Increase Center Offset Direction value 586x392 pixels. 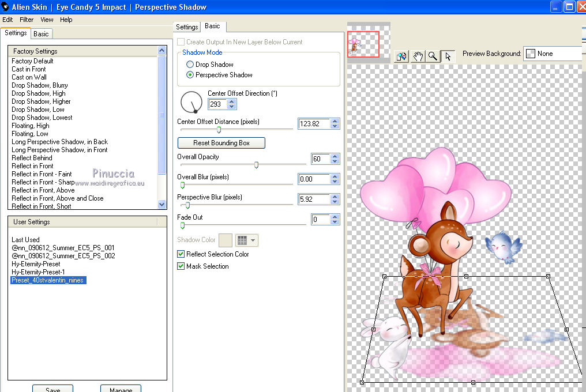point(232,101)
